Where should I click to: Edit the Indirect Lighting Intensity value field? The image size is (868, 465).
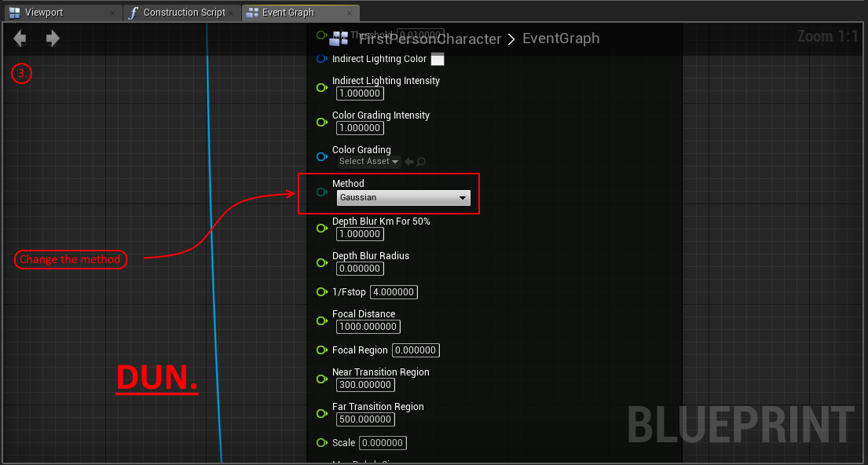pos(360,93)
